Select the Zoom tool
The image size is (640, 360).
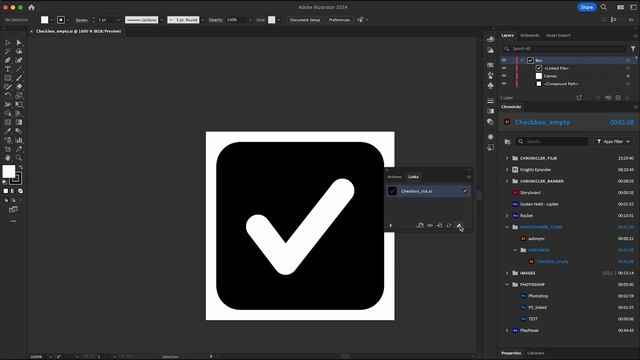coord(19,158)
